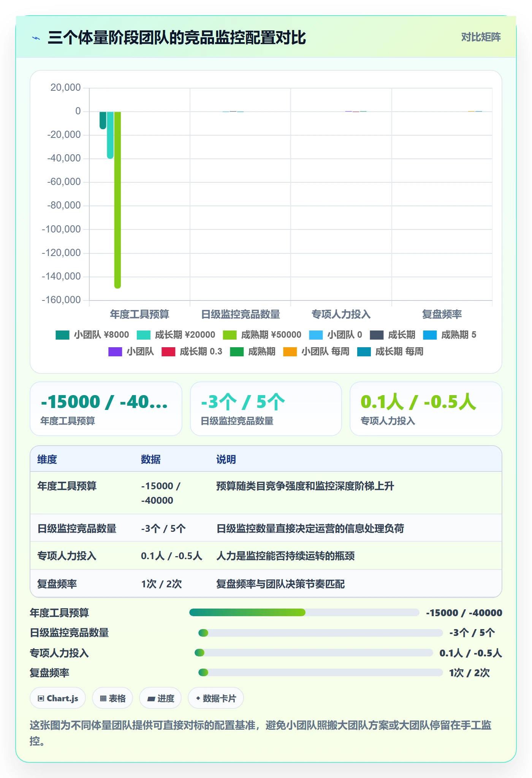
Task: Toggle the 成长期 每周 legend entry
Action: point(390,351)
